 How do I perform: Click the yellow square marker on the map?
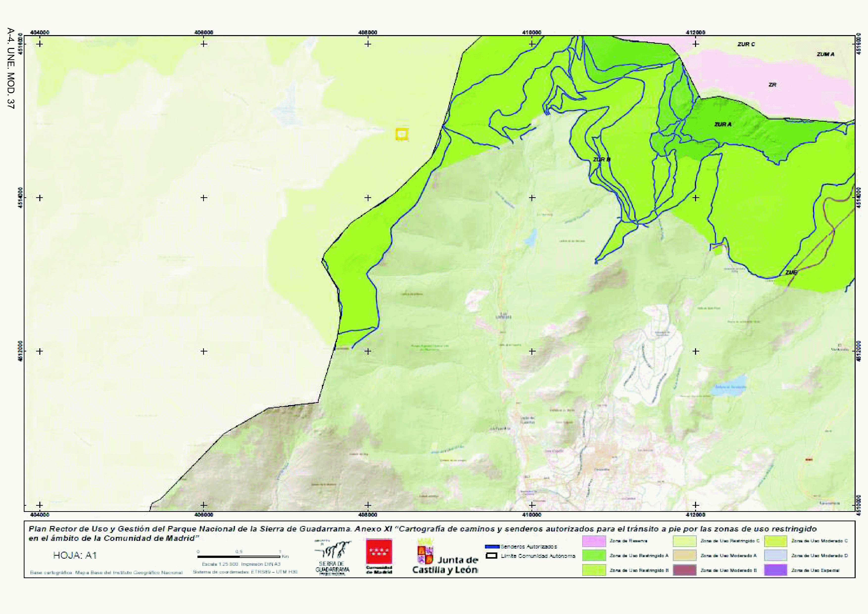[402, 134]
